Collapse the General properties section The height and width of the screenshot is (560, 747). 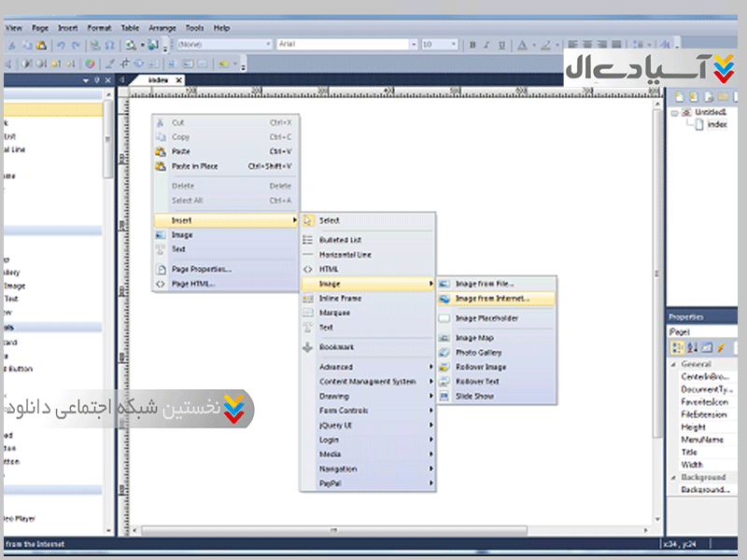point(673,364)
